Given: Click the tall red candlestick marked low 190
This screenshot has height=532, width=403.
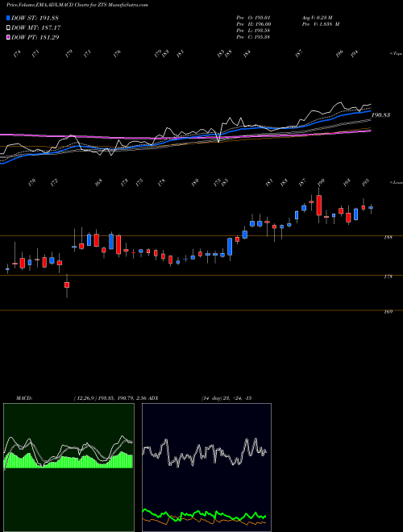Looking at the screenshot, I should [x=319, y=206].
